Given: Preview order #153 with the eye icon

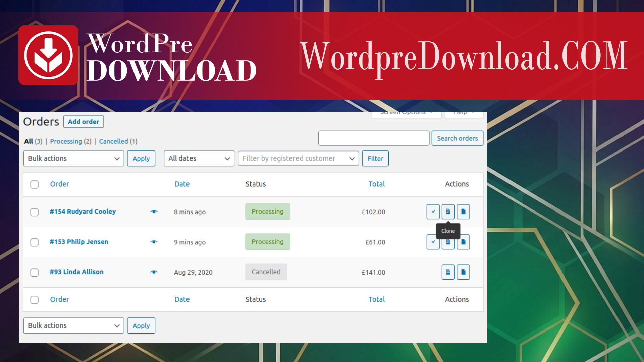Looking at the screenshot, I should [x=154, y=242].
